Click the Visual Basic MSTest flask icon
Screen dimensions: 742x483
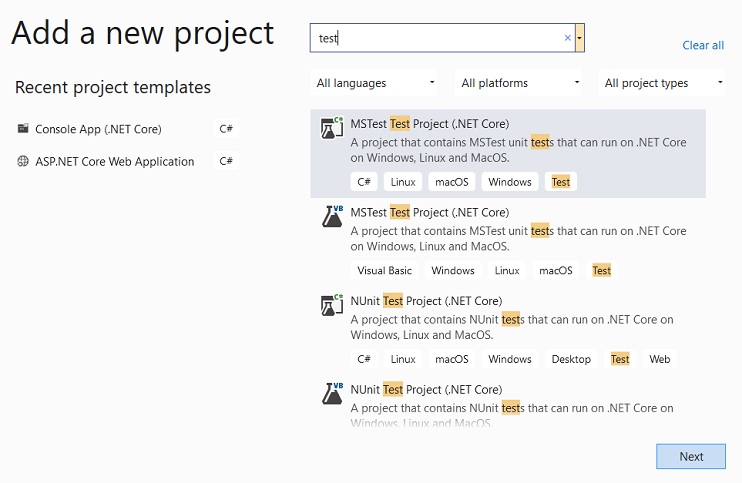point(333,216)
